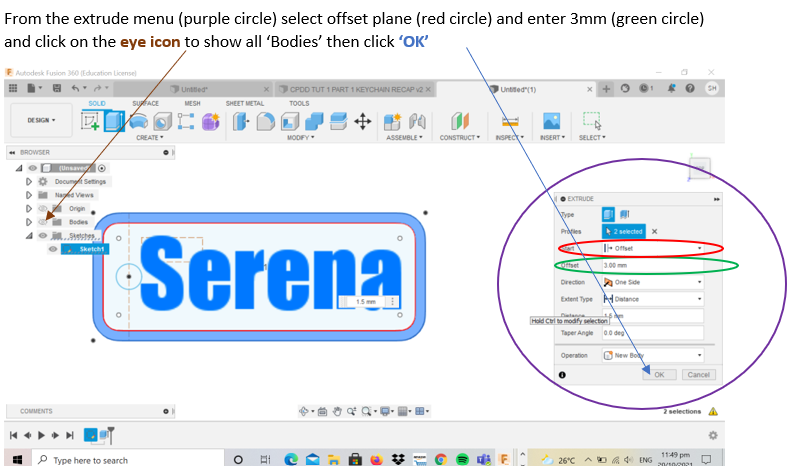The image size is (801, 466).
Task: Expand the Bodies node
Action: coord(29,222)
